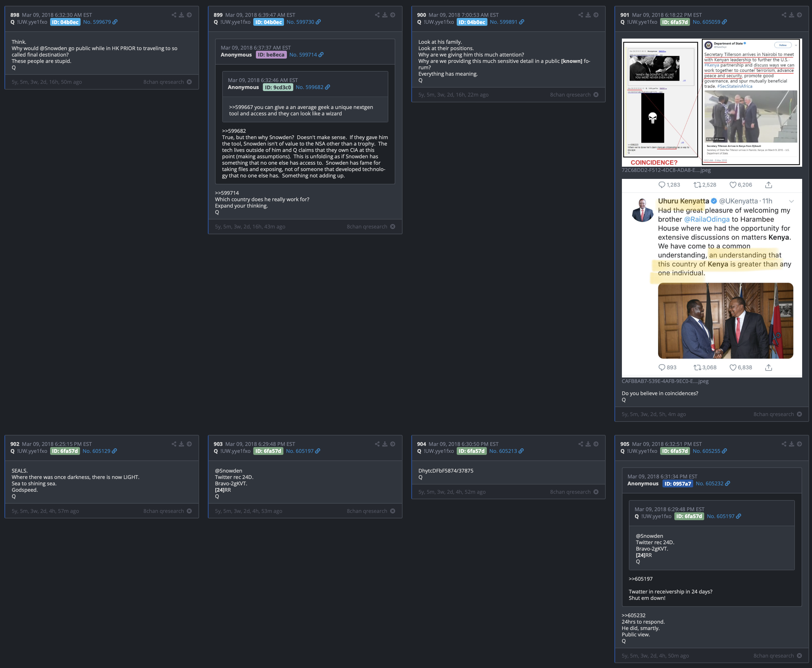Click arrow-circle icon on post 900
This screenshot has width=812, height=668.
tap(596, 15)
